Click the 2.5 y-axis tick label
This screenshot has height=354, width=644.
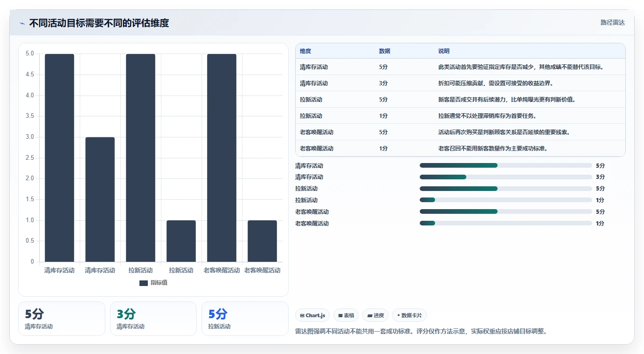(29, 158)
